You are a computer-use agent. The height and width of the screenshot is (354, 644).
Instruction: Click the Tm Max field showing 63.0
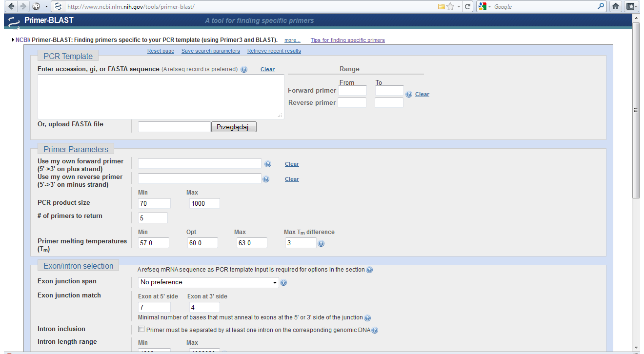(251, 243)
